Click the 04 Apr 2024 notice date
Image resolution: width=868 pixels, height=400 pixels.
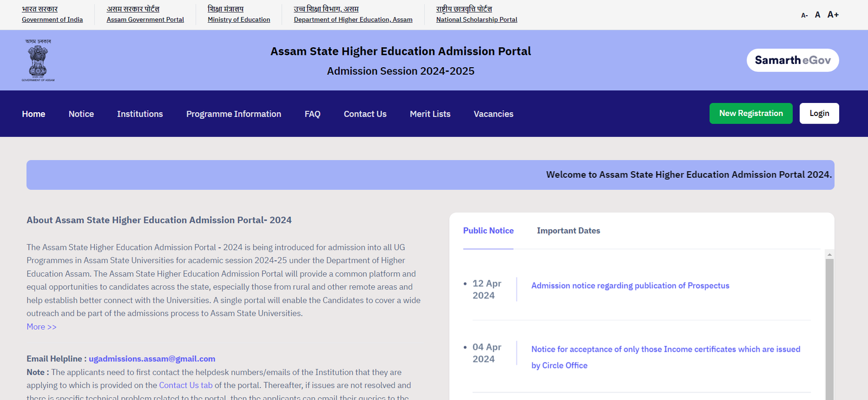tap(487, 353)
